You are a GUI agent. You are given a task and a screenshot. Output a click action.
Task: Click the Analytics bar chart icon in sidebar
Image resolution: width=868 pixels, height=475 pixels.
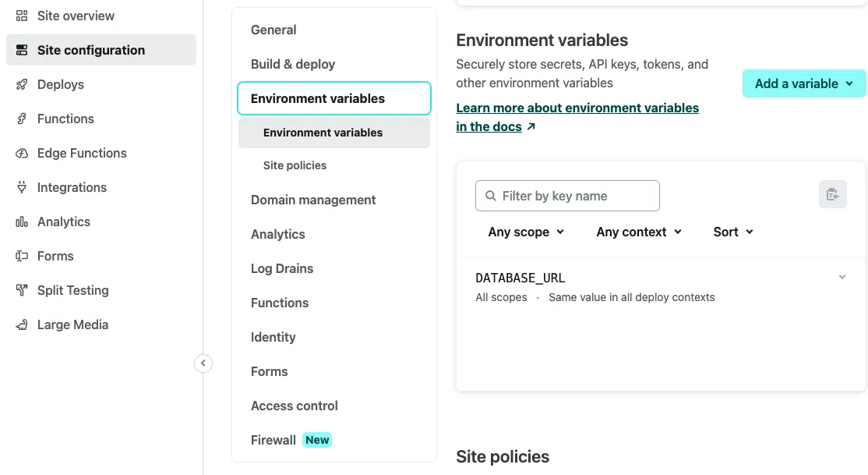[x=22, y=222]
